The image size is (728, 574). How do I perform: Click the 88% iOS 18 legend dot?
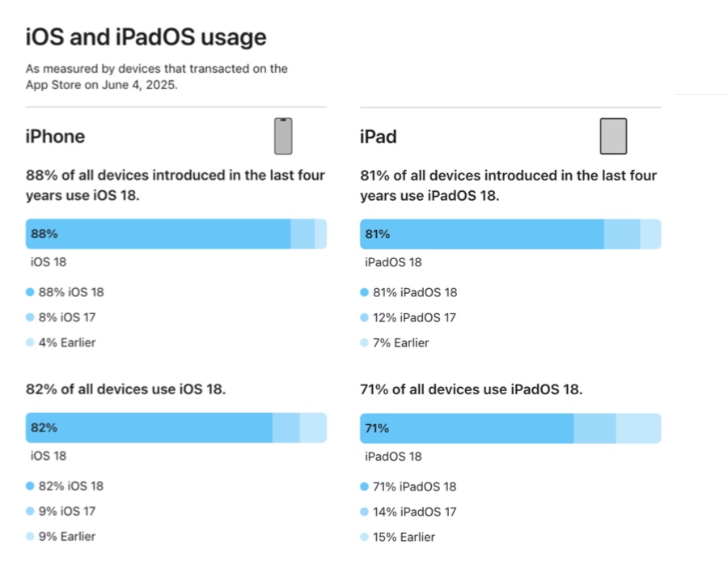(30, 292)
